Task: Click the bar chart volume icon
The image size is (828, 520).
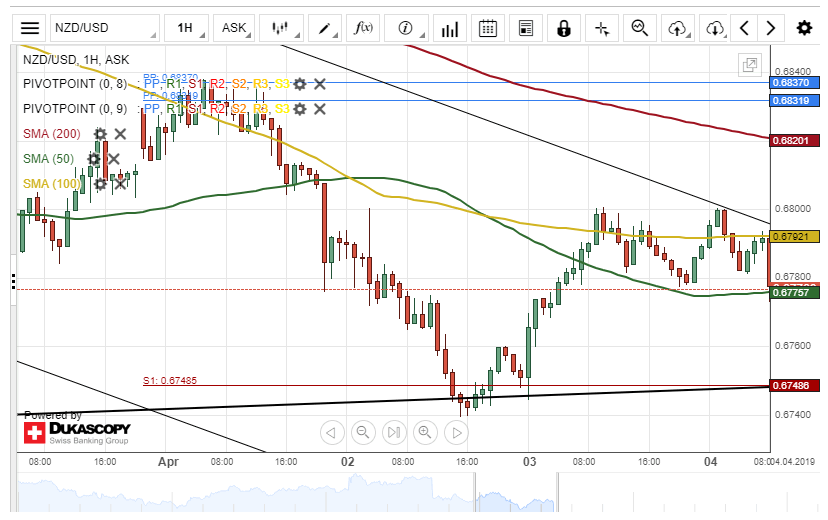Action: pos(449,28)
